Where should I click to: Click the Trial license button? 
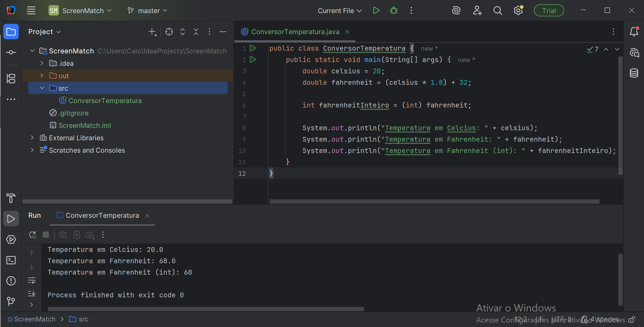pos(549,11)
